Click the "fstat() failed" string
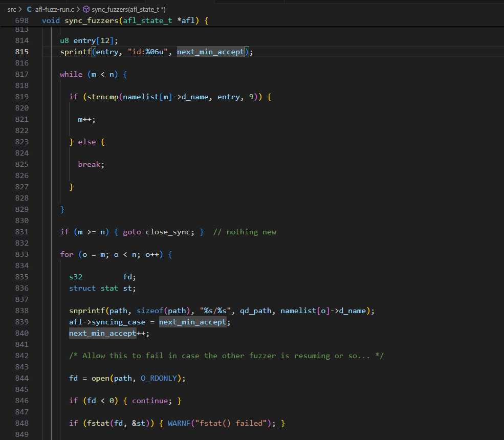504x440 pixels. pos(231,423)
